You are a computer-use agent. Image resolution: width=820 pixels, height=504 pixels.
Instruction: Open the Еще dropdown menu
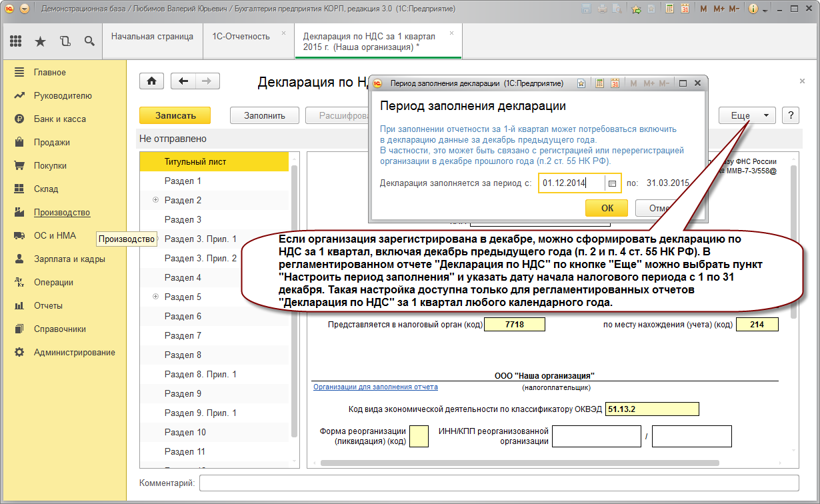coord(747,115)
